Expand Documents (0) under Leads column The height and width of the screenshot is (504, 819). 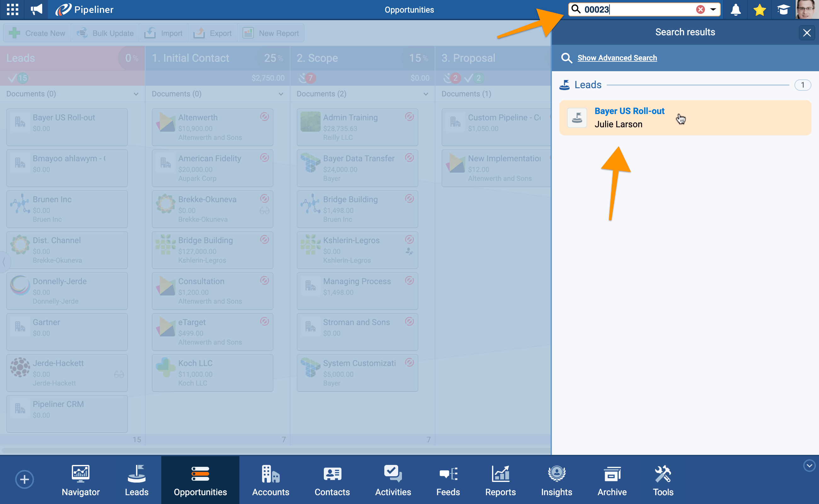136,94
